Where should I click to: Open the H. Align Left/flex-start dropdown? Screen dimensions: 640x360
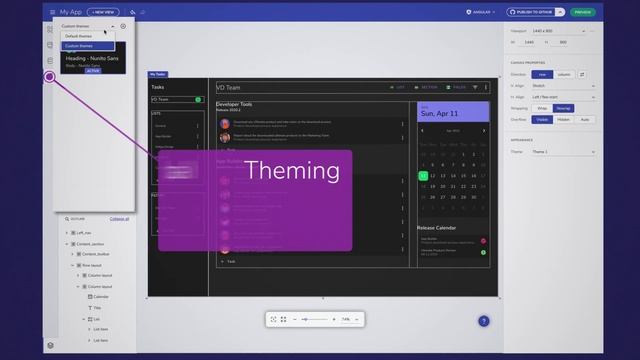(x=563, y=97)
